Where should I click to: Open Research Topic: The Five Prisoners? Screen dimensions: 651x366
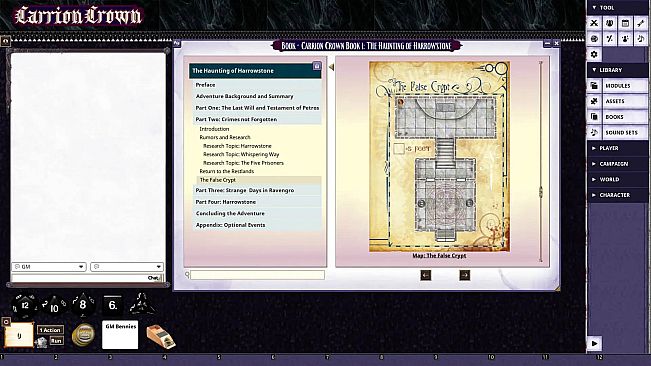243,163
